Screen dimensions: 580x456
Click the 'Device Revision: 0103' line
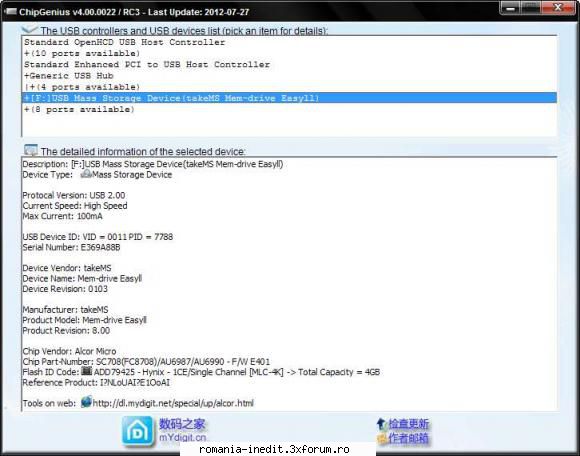pyautogui.click(x=65, y=289)
